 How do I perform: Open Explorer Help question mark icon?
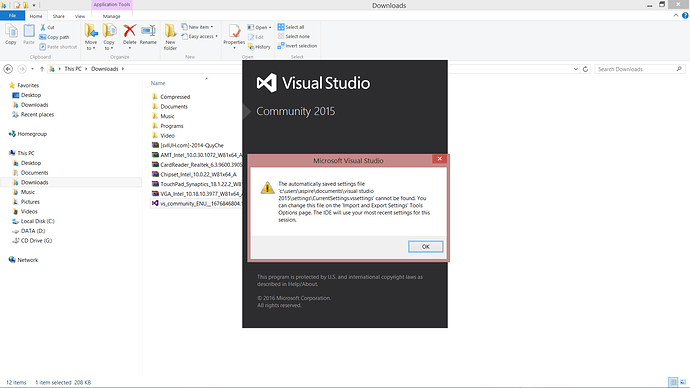click(685, 15)
